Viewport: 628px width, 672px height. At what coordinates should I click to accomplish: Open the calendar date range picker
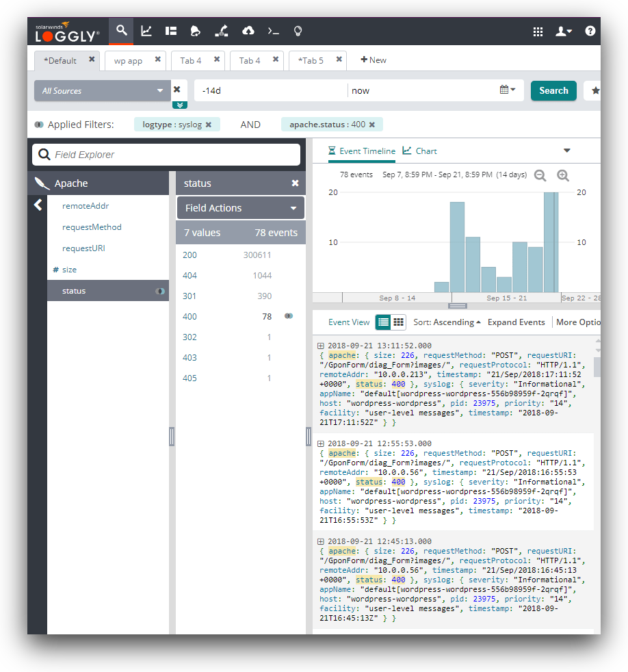coord(507,90)
